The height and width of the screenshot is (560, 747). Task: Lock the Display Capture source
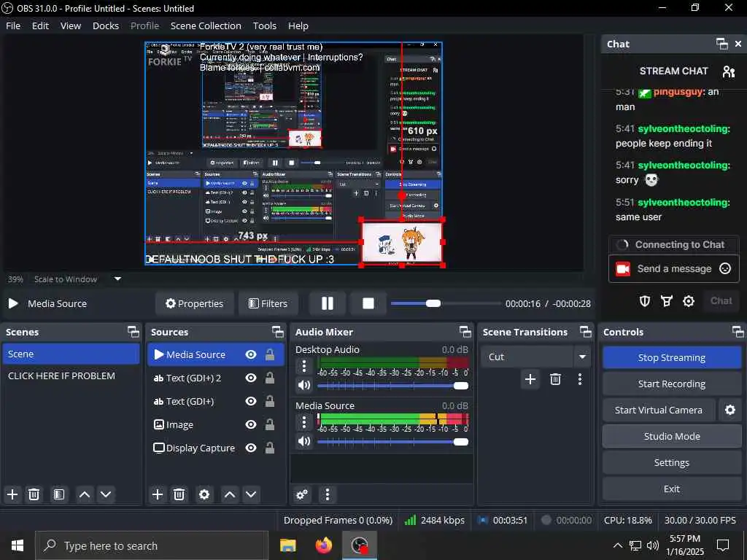(x=270, y=448)
